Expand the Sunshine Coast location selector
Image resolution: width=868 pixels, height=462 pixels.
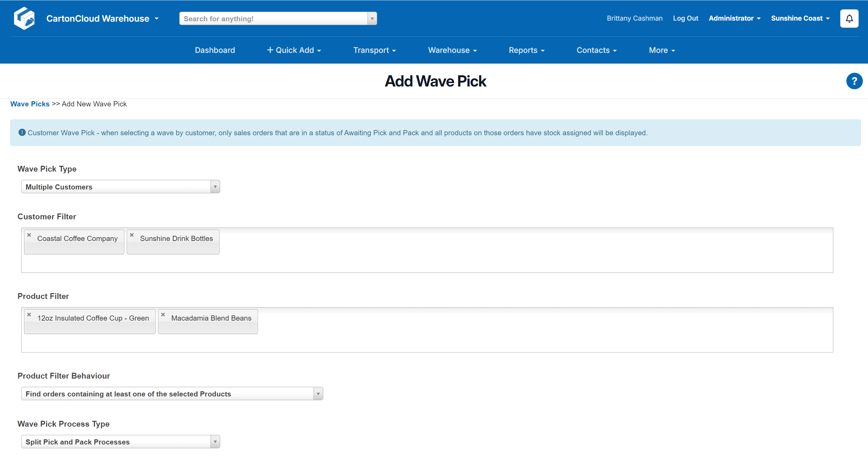(800, 18)
